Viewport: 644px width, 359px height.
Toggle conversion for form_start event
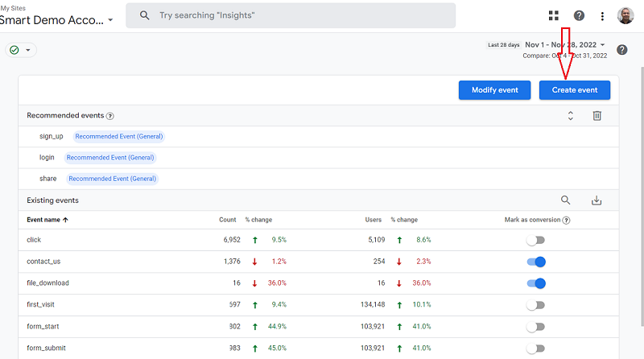(535, 327)
